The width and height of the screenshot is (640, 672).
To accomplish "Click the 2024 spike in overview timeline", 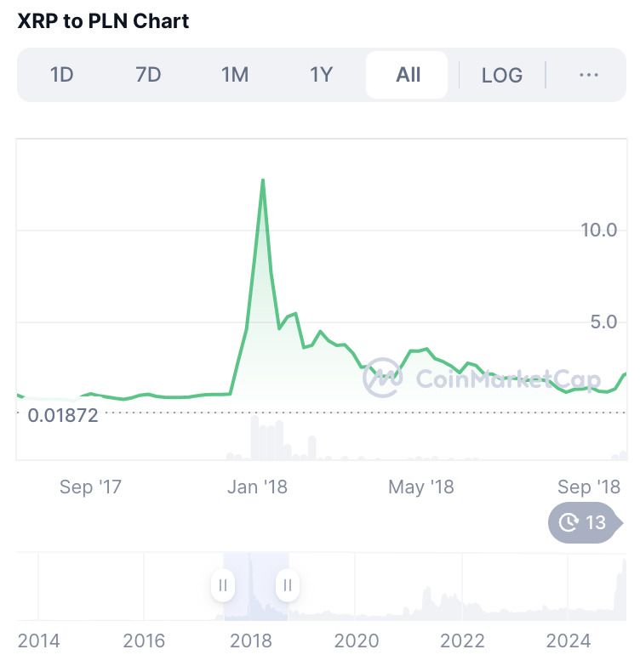I will (x=620, y=589).
